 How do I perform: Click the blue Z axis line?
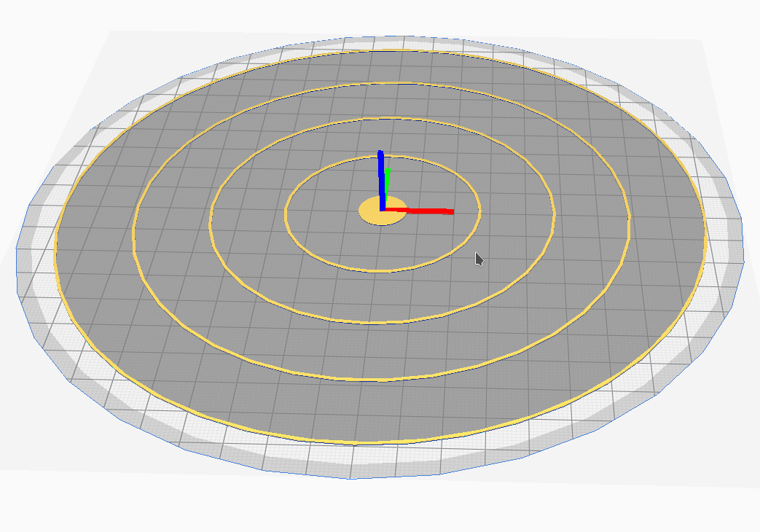coord(381,181)
